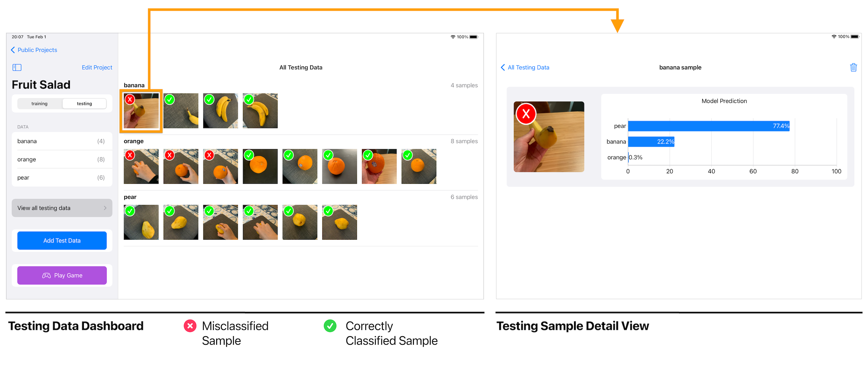This screenshot has height=366, width=868.
Task: Open View all testing data row
Action: point(62,208)
